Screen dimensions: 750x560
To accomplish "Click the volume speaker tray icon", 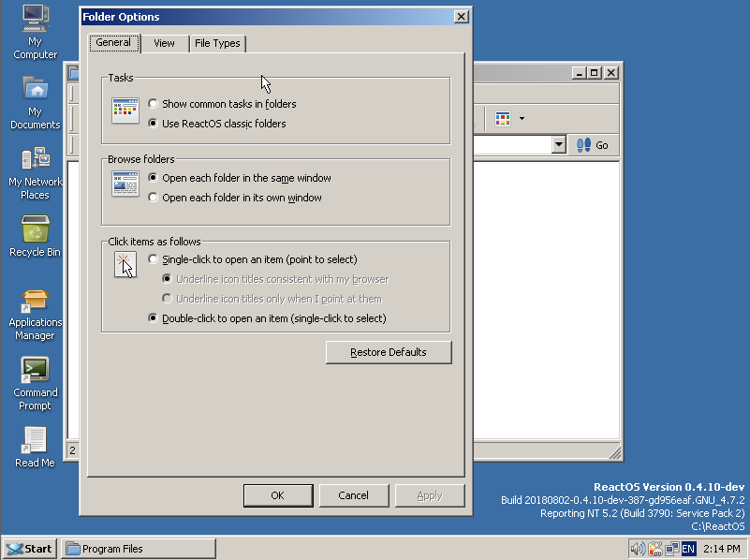I will click(x=638, y=549).
